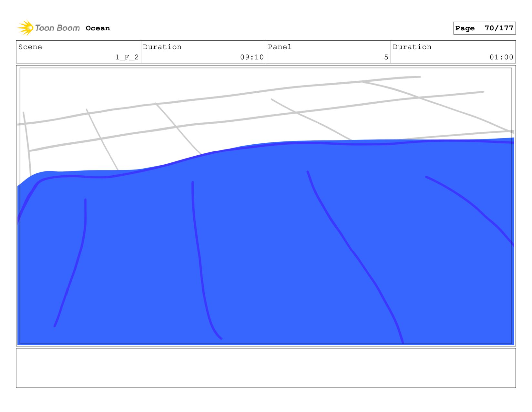
Task: Click the 'Page 70/177' indicator box
Action: pos(484,28)
